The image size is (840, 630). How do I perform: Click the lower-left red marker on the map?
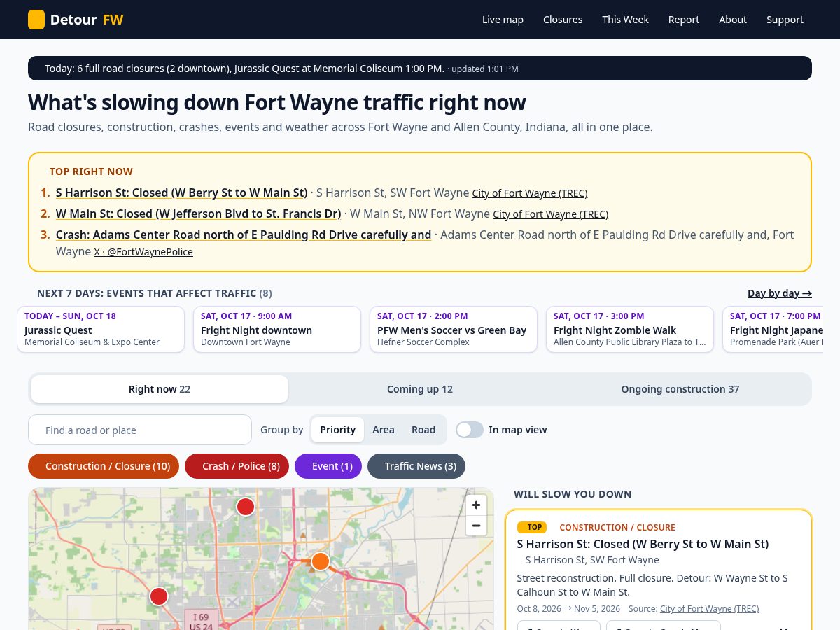point(159,596)
